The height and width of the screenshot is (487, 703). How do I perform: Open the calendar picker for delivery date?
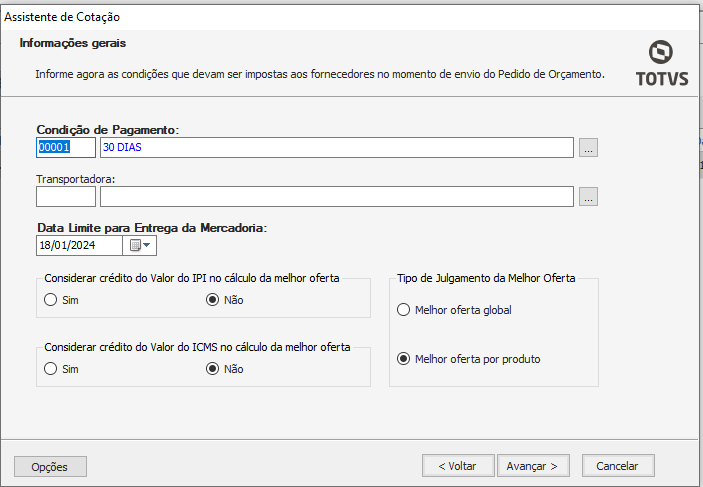[x=134, y=245]
